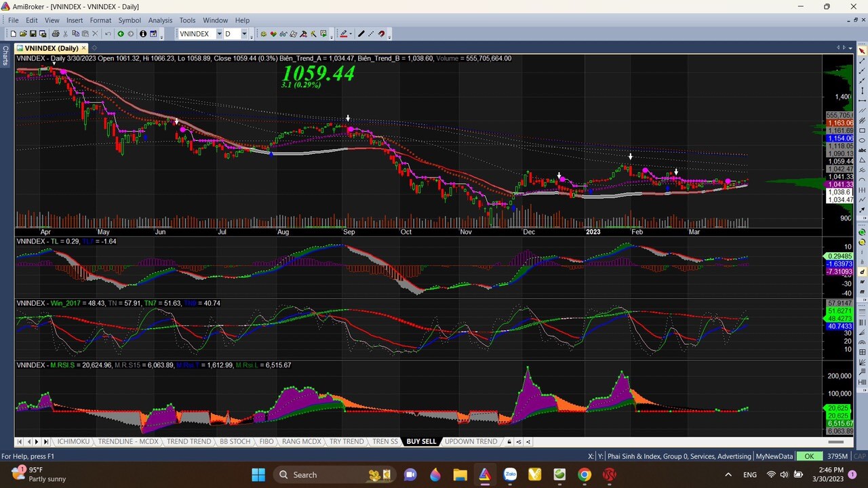Click the green OK status indicator
Viewport: 868px width, 488px height.
coord(809,456)
